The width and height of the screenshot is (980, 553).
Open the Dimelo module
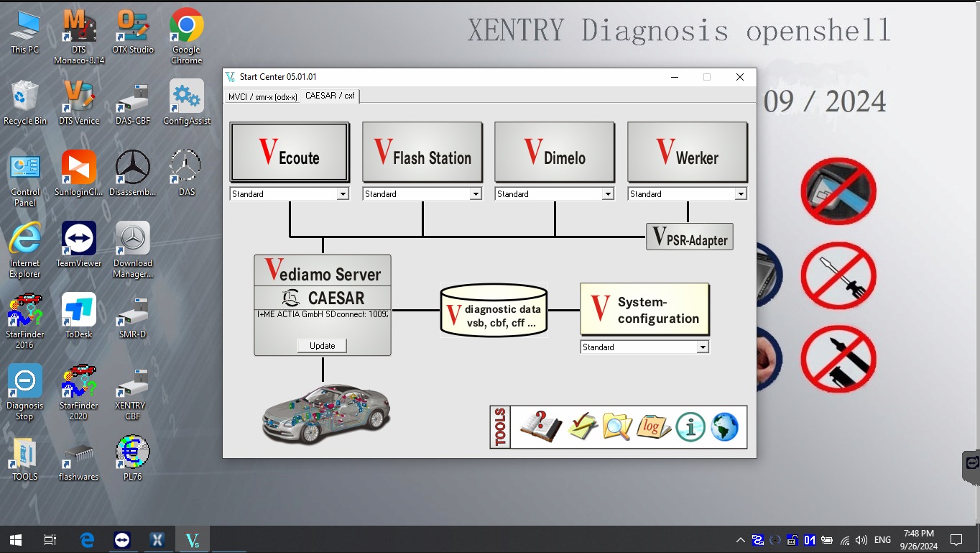tap(555, 152)
